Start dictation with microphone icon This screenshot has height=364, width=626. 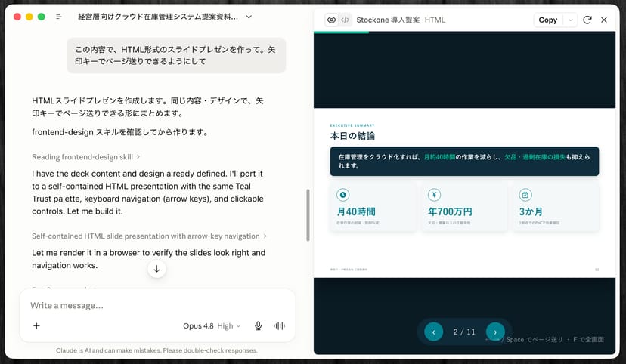pos(259,325)
